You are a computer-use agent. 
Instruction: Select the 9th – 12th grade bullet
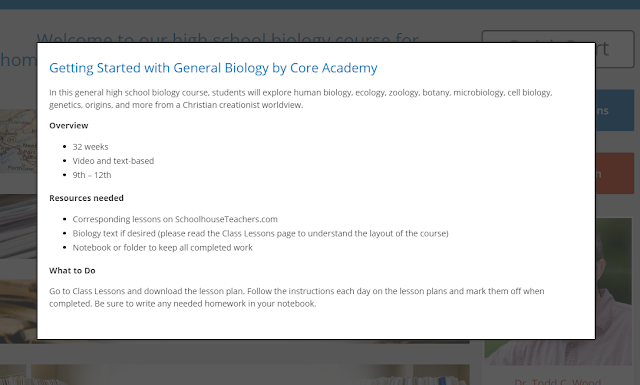click(92, 175)
